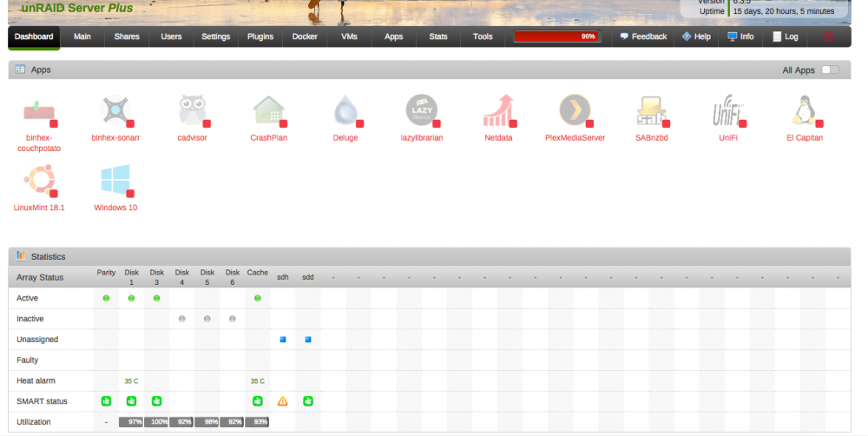Open the lazylibrarian app icon
This screenshot has height=436, width=868.
(422, 110)
